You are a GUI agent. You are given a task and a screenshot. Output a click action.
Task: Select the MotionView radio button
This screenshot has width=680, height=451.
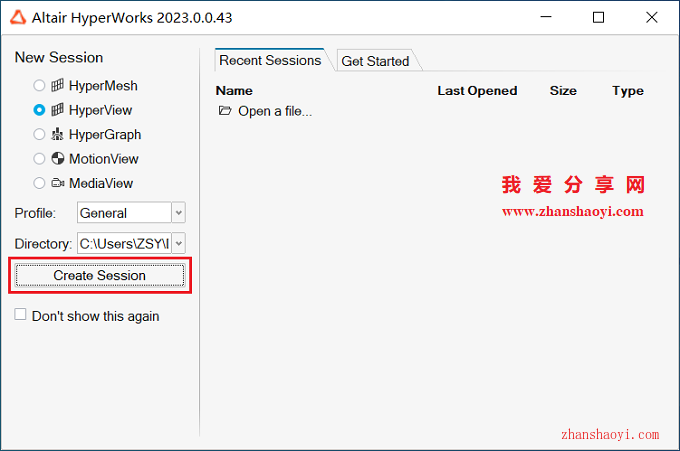pos(39,159)
